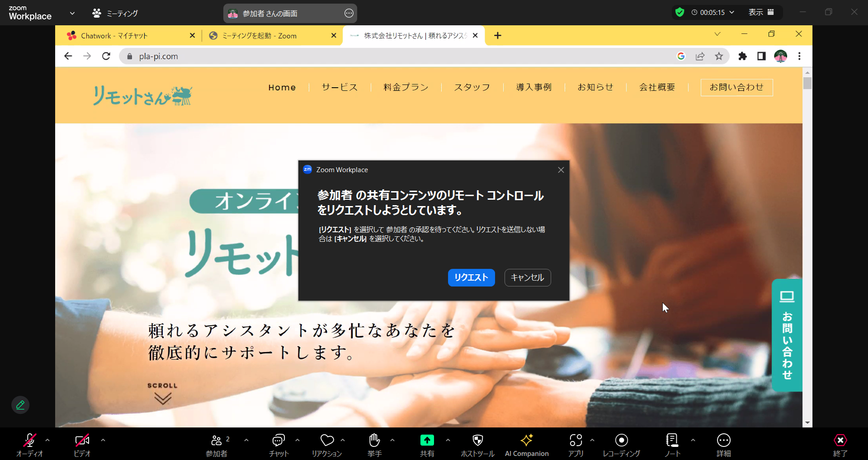Open the Apps icon in toolbar
The height and width of the screenshot is (460, 868).
click(576, 441)
